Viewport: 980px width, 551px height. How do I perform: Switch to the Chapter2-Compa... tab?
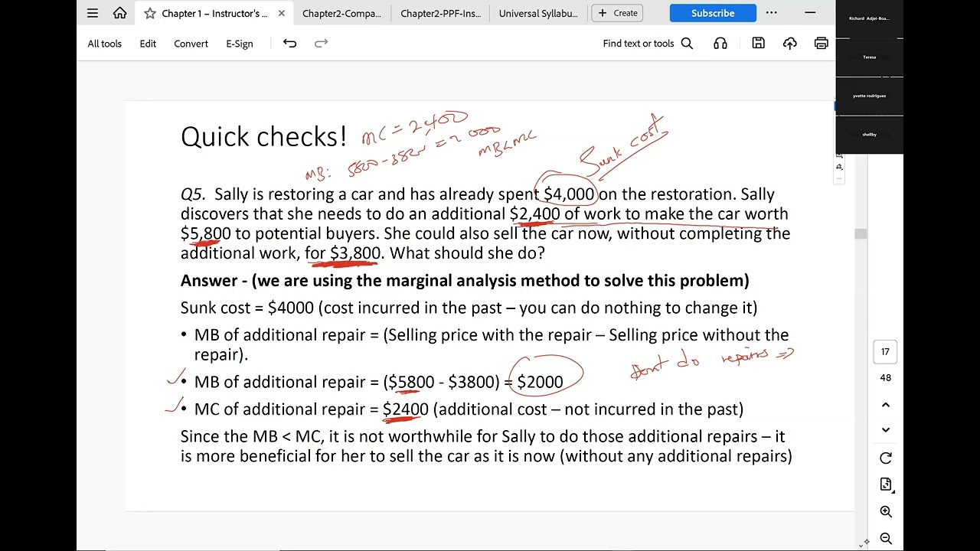tap(341, 13)
